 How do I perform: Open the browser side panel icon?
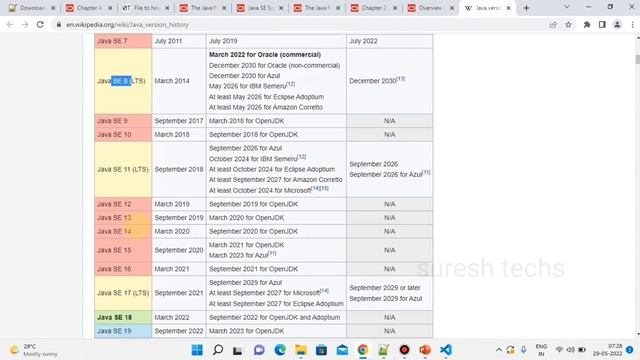point(602,24)
